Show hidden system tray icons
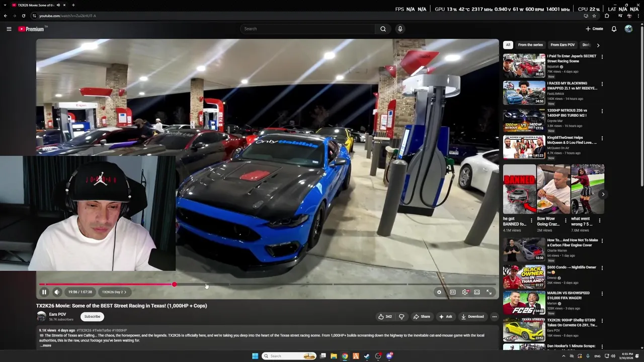The height and width of the screenshot is (362, 644). (563, 356)
